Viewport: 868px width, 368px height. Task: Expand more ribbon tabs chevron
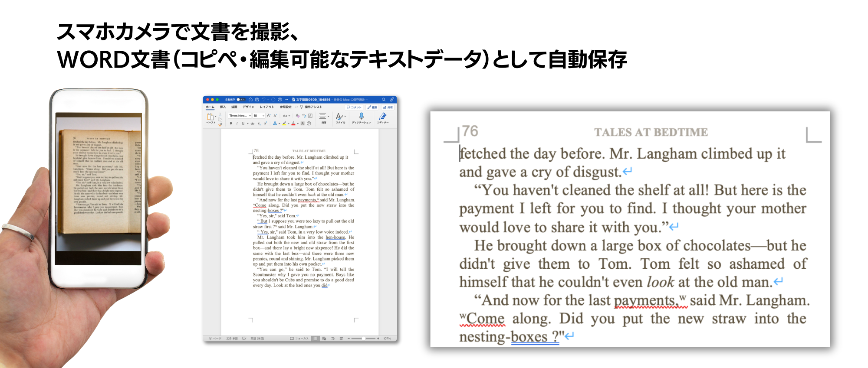point(296,107)
